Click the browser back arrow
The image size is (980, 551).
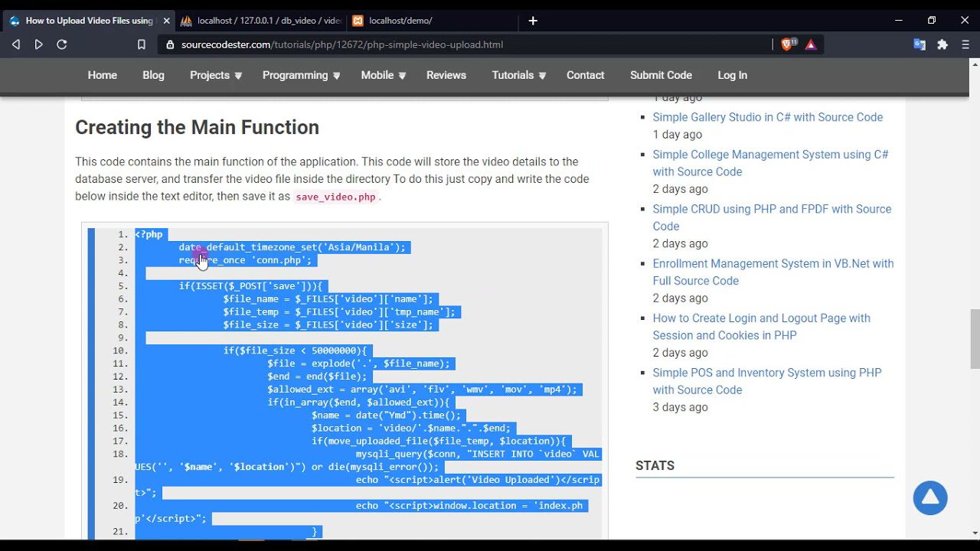pos(16,44)
